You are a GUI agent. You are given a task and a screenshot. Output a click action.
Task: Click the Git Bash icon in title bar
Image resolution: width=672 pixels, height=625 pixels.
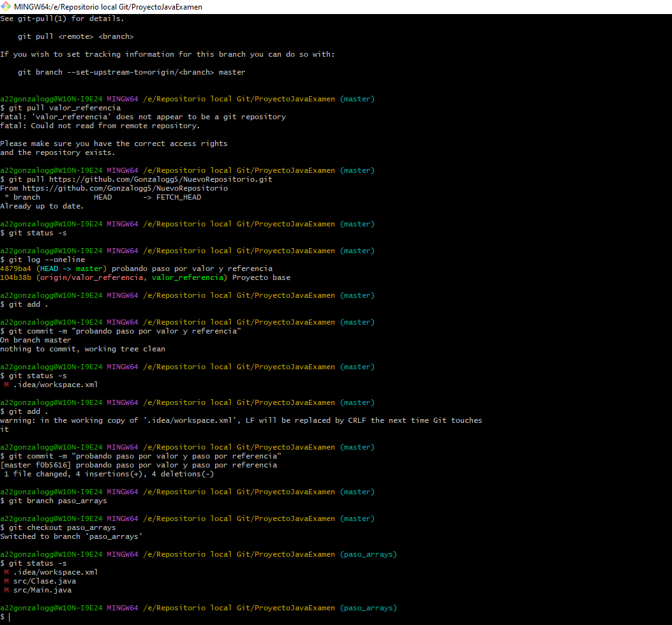(x=6, y=6)
